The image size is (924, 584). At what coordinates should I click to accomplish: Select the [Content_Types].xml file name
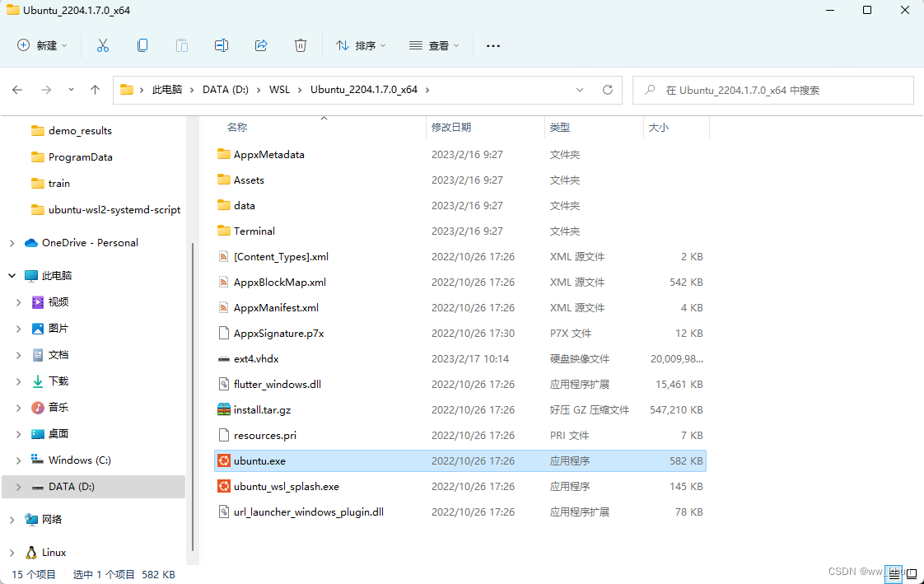[x=281, y=256]
